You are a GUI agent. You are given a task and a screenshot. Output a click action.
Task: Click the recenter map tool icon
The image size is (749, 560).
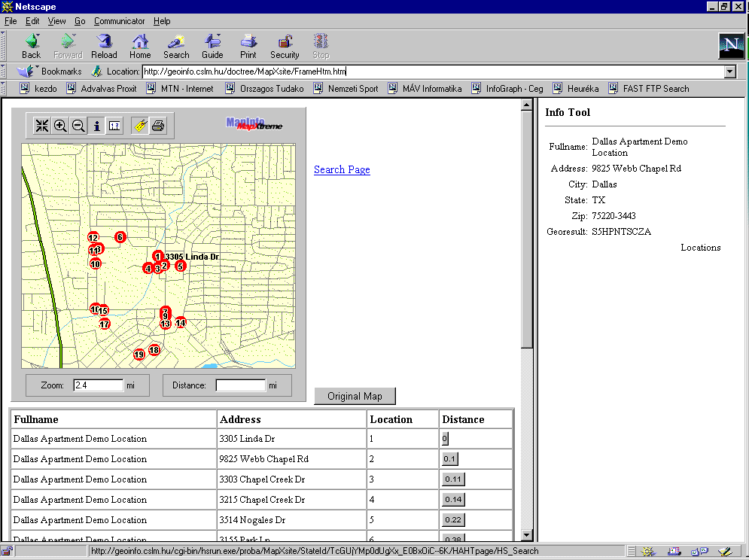point(41,126)
